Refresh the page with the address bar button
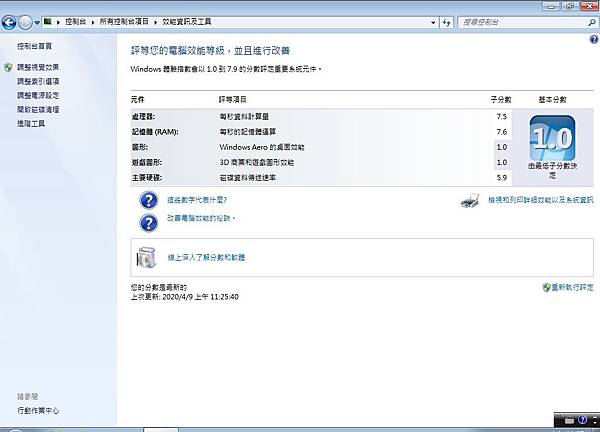The image size is (600, 432). (x=446, y=23)
